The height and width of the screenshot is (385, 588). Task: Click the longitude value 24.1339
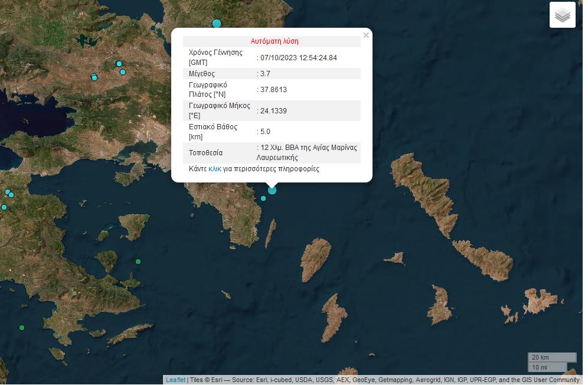coord(273,111)
